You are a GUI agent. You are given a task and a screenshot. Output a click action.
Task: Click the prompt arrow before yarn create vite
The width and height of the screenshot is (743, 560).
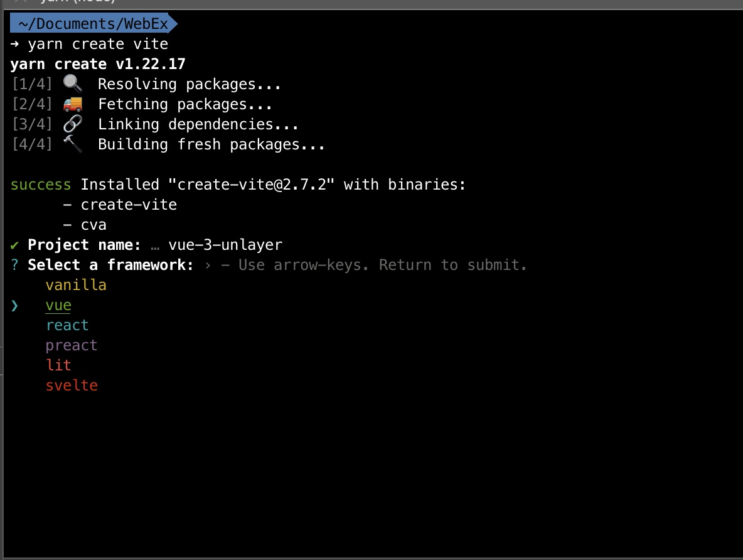14,44
